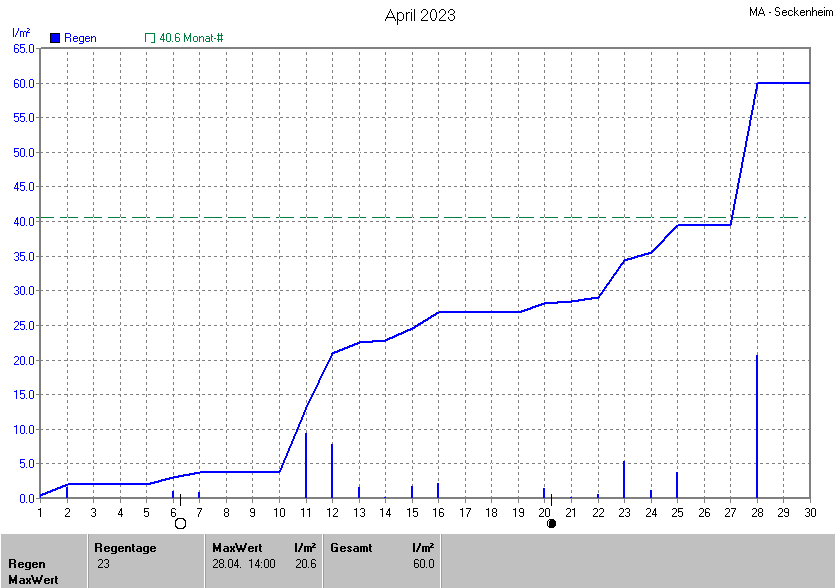
Task: Click the rain bar on day 23
Action: pyautogui.click(x=624, y=480)
